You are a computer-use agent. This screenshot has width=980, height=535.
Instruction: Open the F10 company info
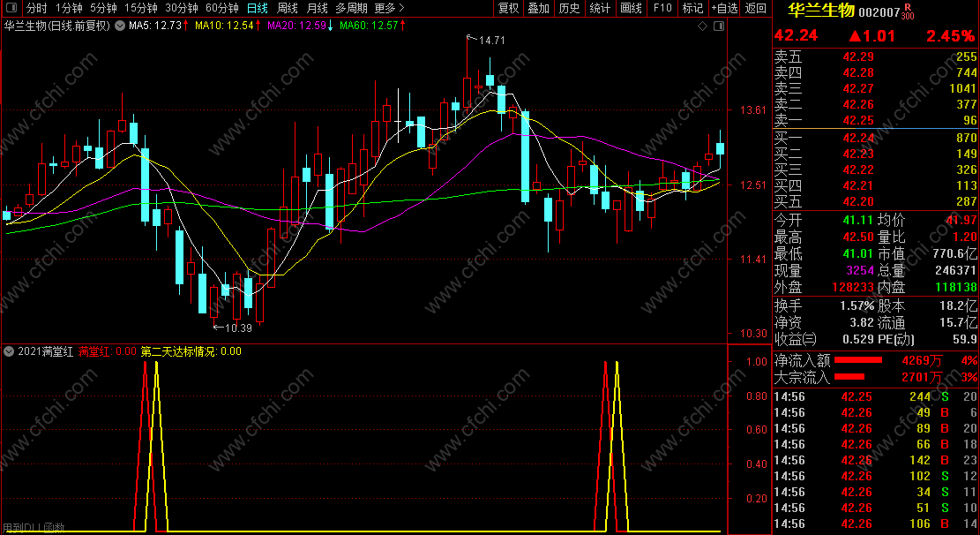[662, 8]
